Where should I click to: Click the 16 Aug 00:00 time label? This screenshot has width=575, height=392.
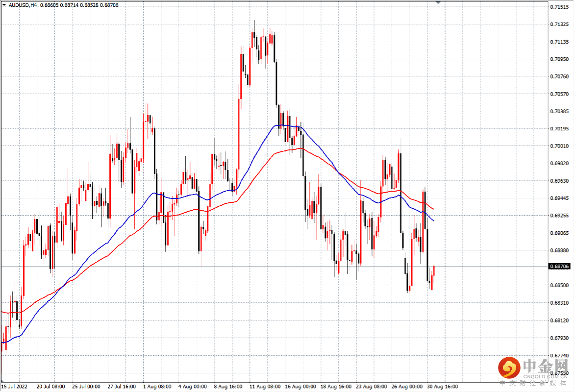(300, 387)
